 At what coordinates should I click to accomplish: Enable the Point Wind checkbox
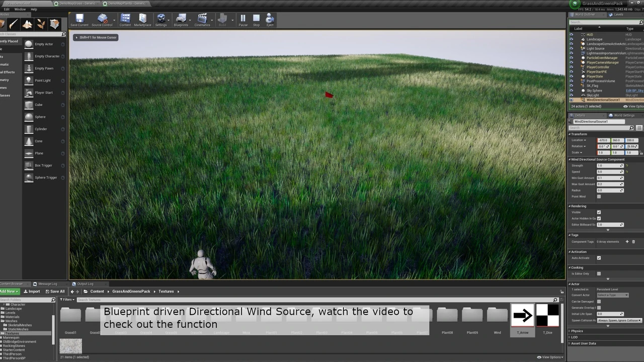(599, 197)
